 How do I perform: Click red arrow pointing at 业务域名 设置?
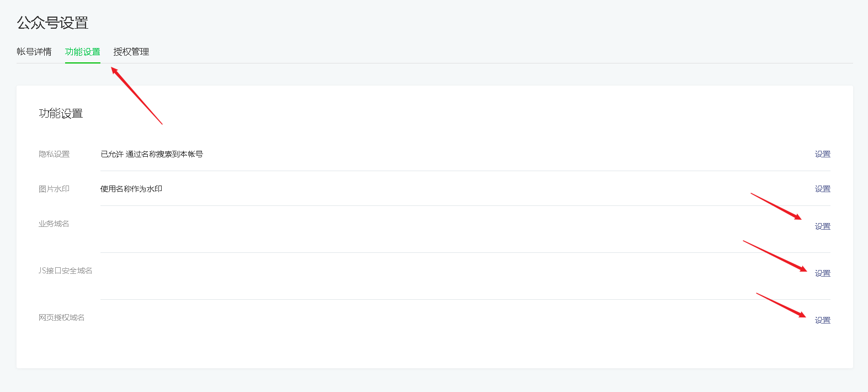coord(776,206)
